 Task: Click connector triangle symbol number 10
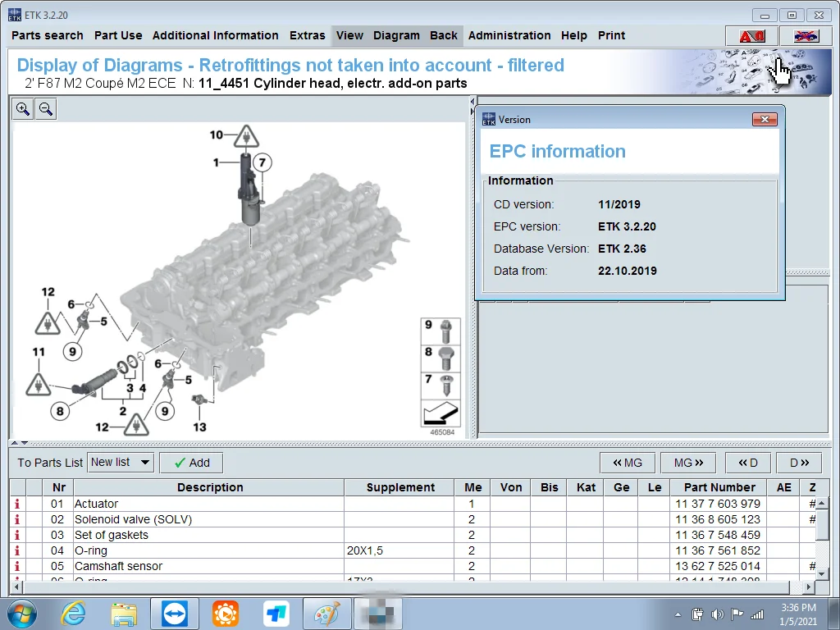click(246, 137)
